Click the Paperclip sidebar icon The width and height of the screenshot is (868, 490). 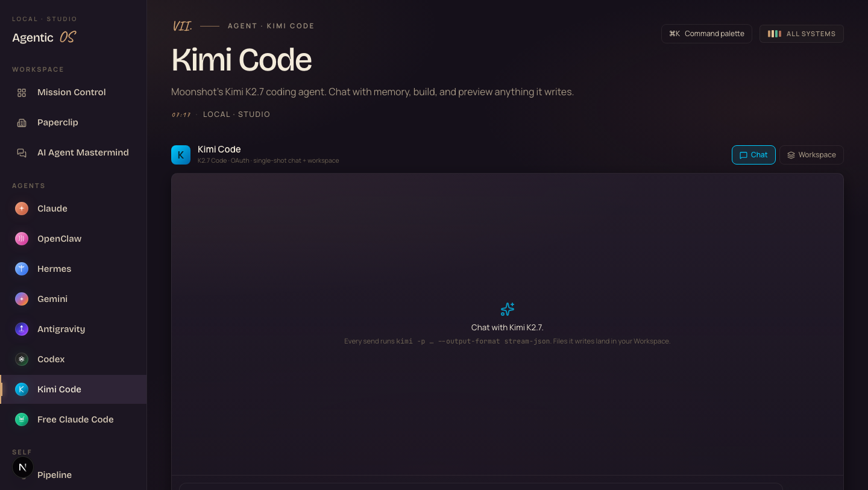coord(22,122)
